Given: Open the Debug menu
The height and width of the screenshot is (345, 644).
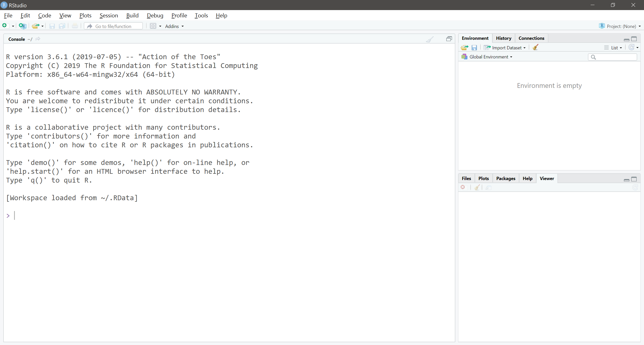Looking at the screenshot, I should coord(155,15).
